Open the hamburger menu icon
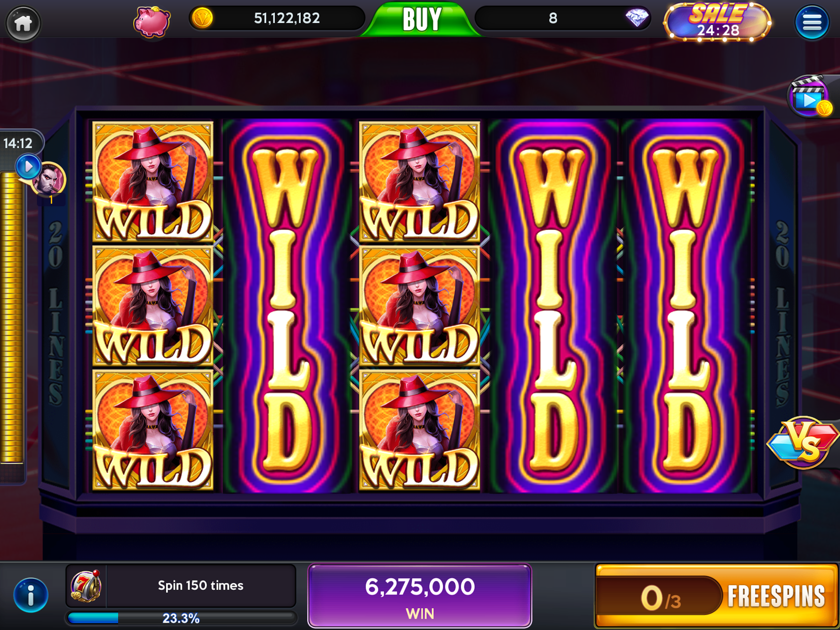Screen dimensions: 840x630 pos(811,22)
